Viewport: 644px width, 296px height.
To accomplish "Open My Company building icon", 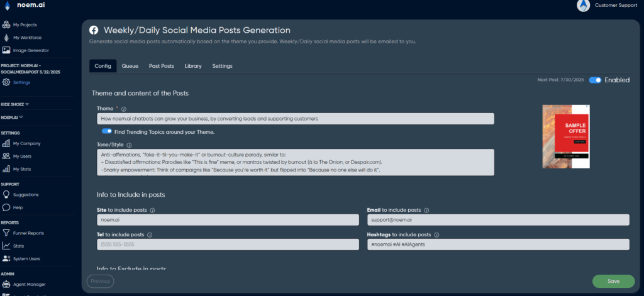I will tap(6, 143).
